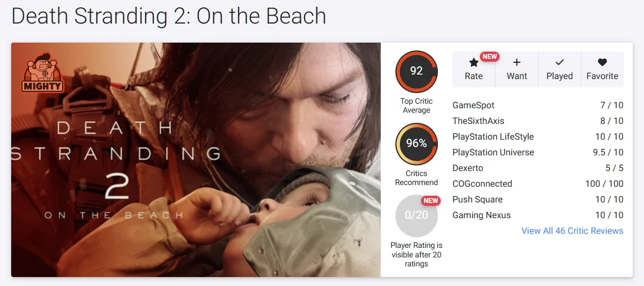Click the red NEW badge on Rate

pyautogui.click(x=490, y=57)
